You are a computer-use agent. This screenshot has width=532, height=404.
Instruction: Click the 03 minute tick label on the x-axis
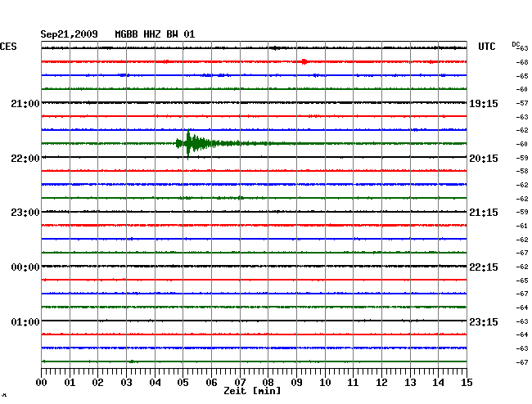pos(126,382)
